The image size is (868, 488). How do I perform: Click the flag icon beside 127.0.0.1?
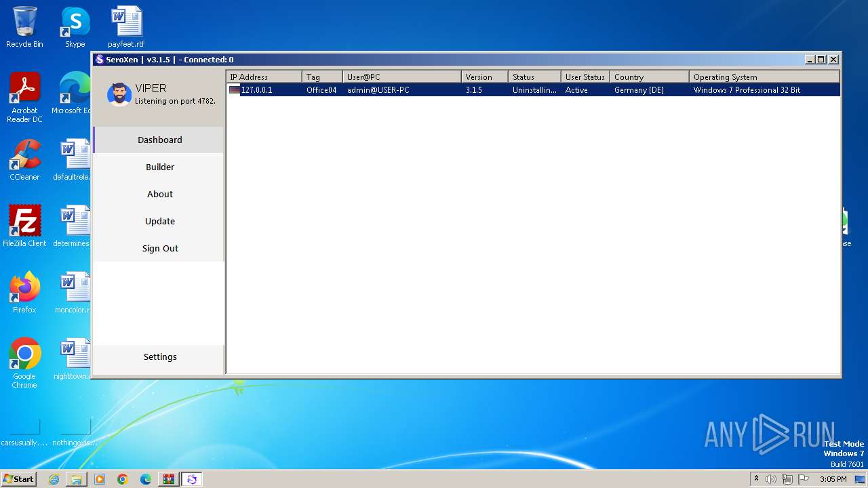pos(234,89)
